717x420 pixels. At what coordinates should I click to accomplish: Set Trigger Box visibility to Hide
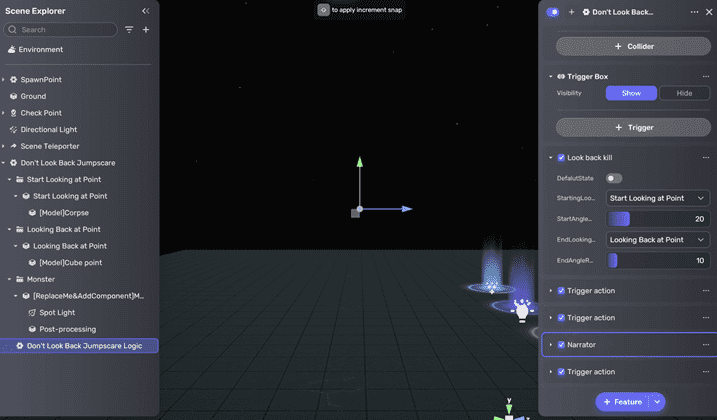click(x=684, y=93)
